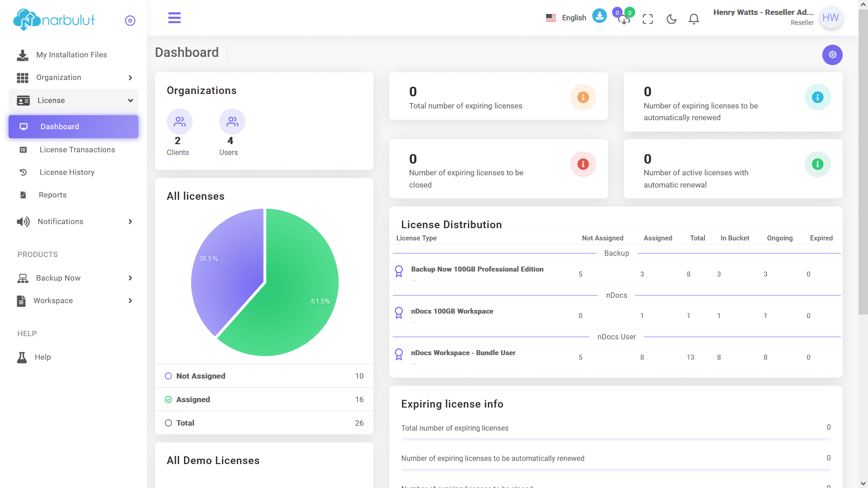Click the License Type column header
Image resolution: width=868 pixels, height=488 pixels.
click(416, 238)
